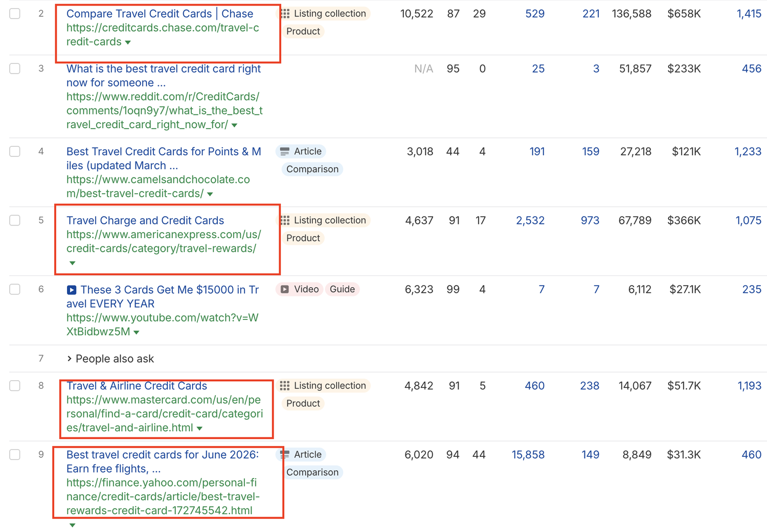Screen dimensions: 767x532
Task: Open the 529 value in the Chase row
Action: [535, 14]
